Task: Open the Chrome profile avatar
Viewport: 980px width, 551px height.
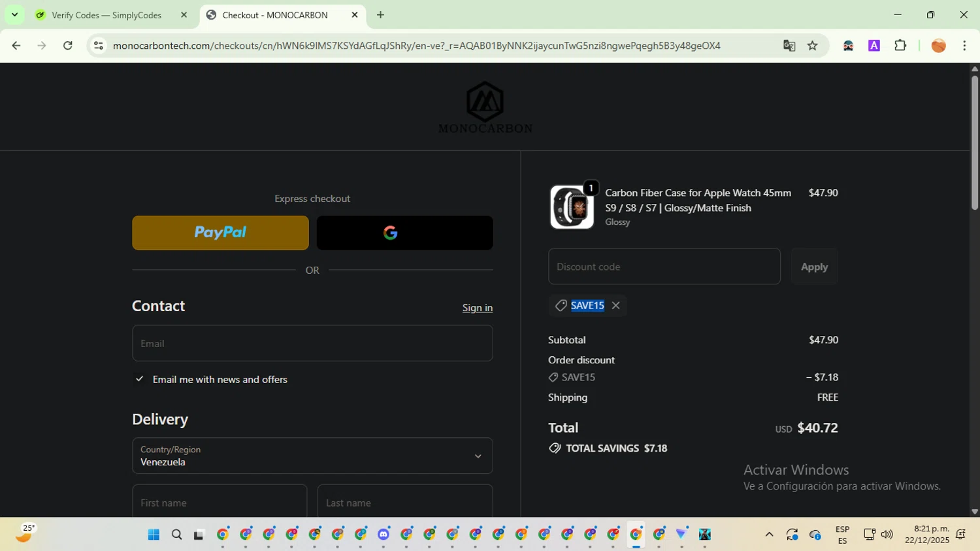Action: [939, 46]
